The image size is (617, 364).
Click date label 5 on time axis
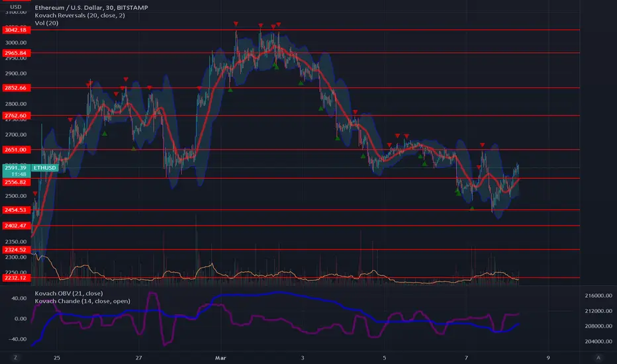point(385,358)
